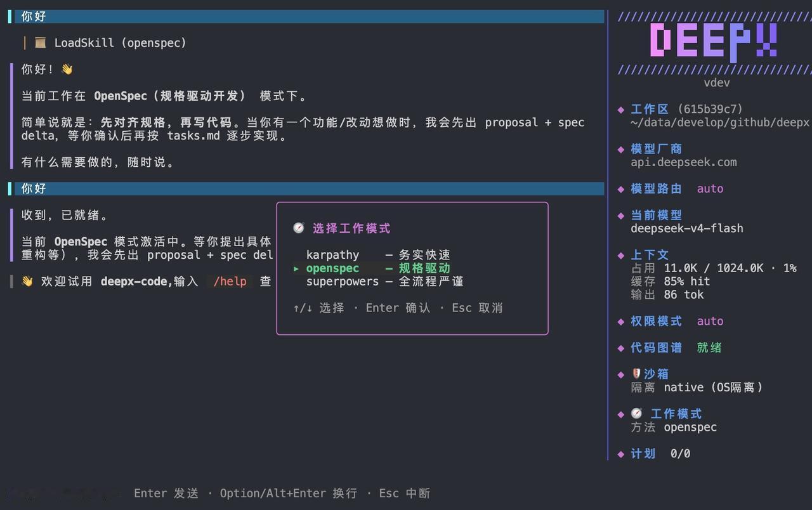
Task: Click the 权限模式 auto value
Action: pos(710,321)
